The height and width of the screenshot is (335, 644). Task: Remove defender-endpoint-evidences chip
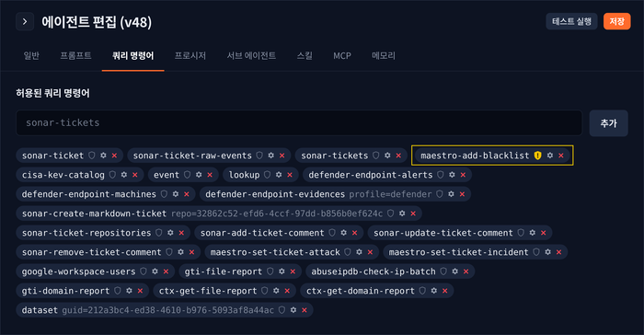click(x=462, y=194)
